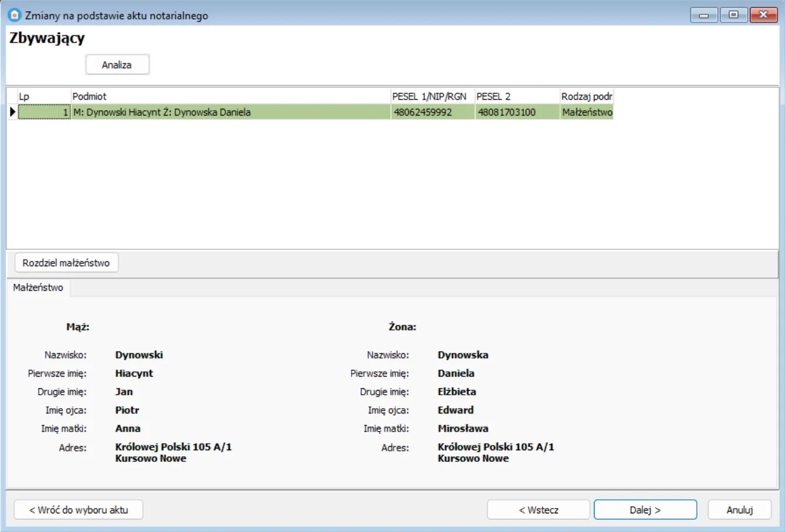Click the PESEL 2 column header
This screenshot has width=785, height=532.
[x=517, y=96]
